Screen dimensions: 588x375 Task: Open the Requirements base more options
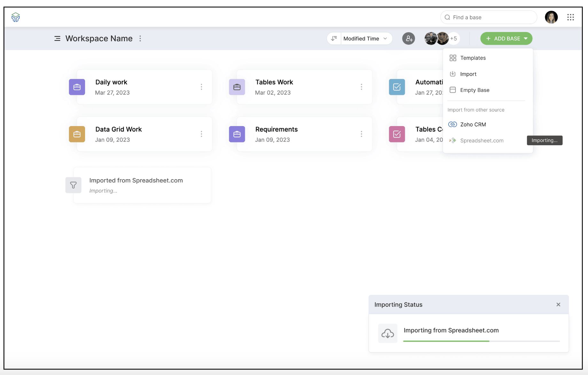coord(361,134)
